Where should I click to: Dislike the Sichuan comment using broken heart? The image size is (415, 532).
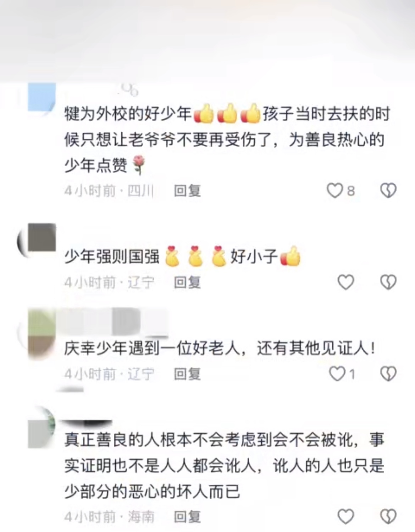pyautogui.click(x=388, y=191)
